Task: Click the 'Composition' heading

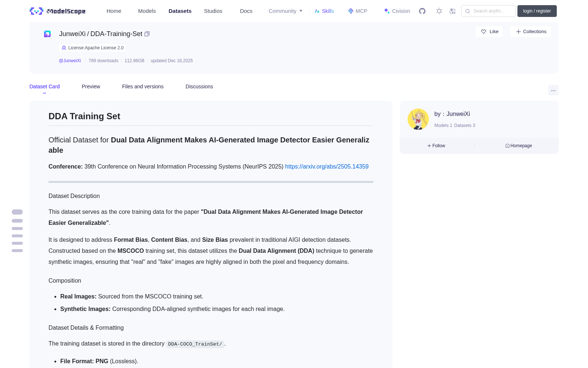Action: (65, 280)
